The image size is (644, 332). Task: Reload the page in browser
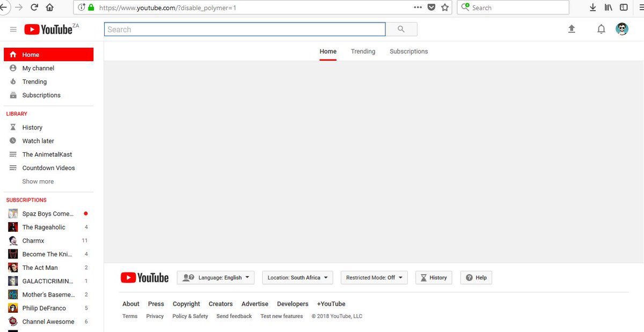(x=34, y=8)
